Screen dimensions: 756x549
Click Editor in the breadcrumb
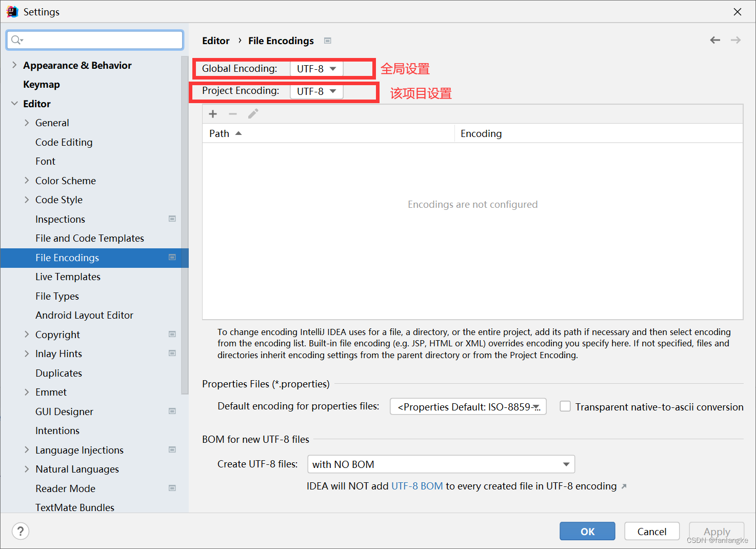(216, 41)
